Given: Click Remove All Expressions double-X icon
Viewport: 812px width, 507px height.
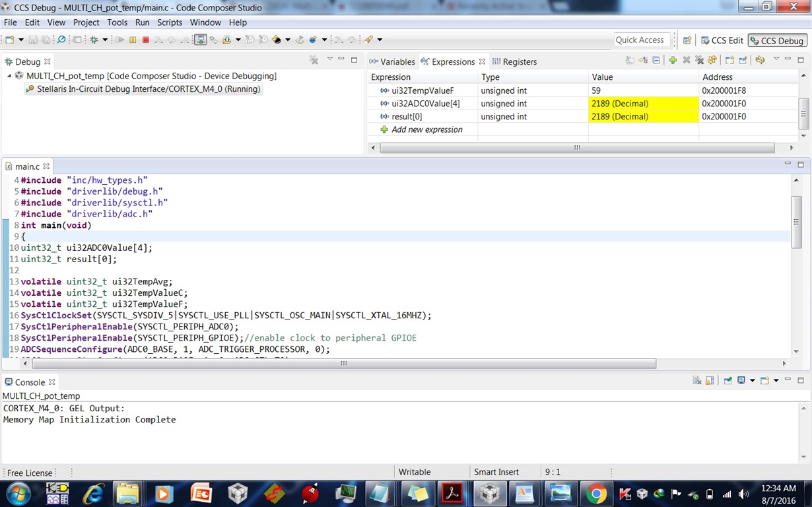Looking at the screenshot, I should (699, 60).
